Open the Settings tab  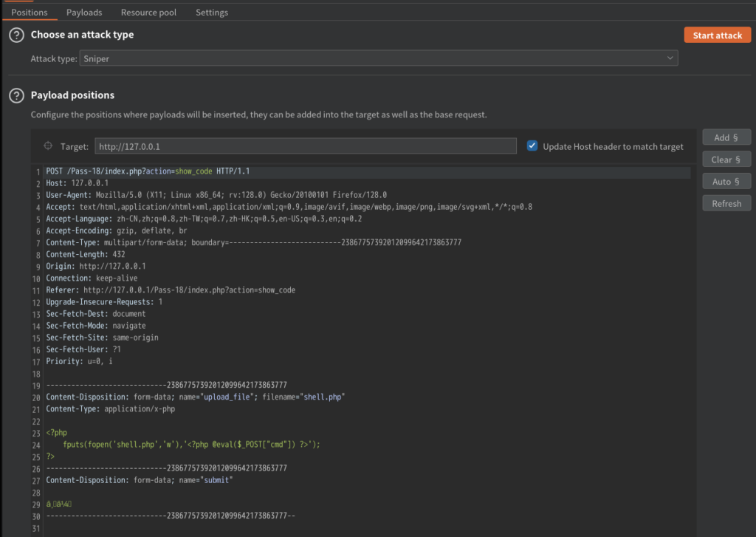point(212,12)
